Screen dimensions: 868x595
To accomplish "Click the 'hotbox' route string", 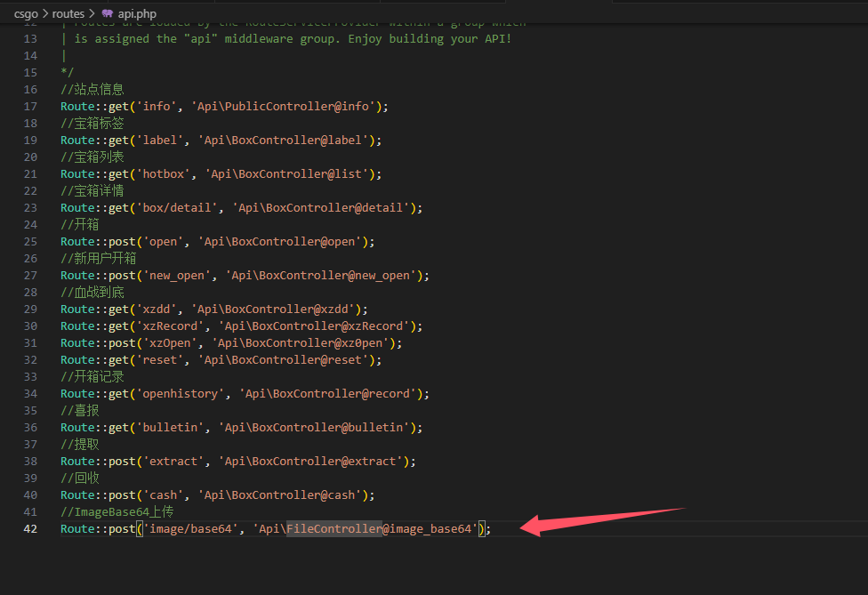I will 164,173.
